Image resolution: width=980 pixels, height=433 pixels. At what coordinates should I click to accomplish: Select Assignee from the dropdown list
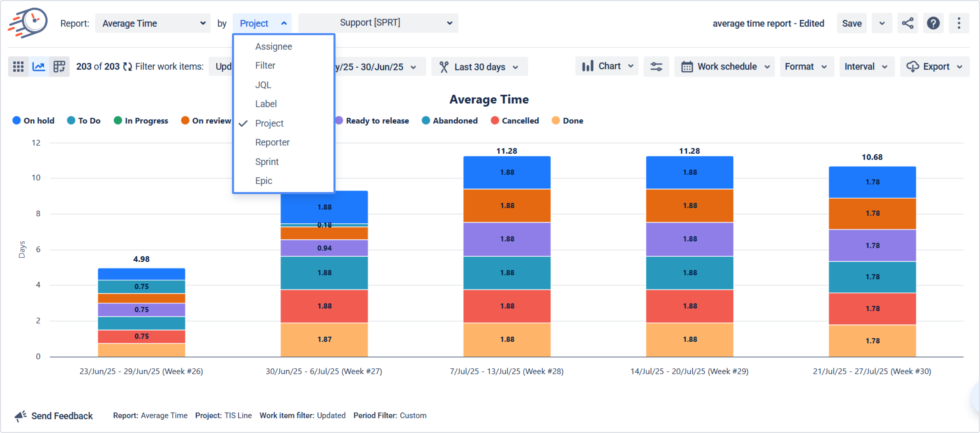274,46
